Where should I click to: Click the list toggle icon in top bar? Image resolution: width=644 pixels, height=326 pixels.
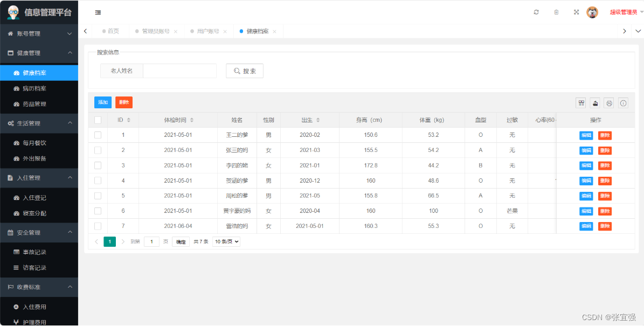[x=97, y=12]
